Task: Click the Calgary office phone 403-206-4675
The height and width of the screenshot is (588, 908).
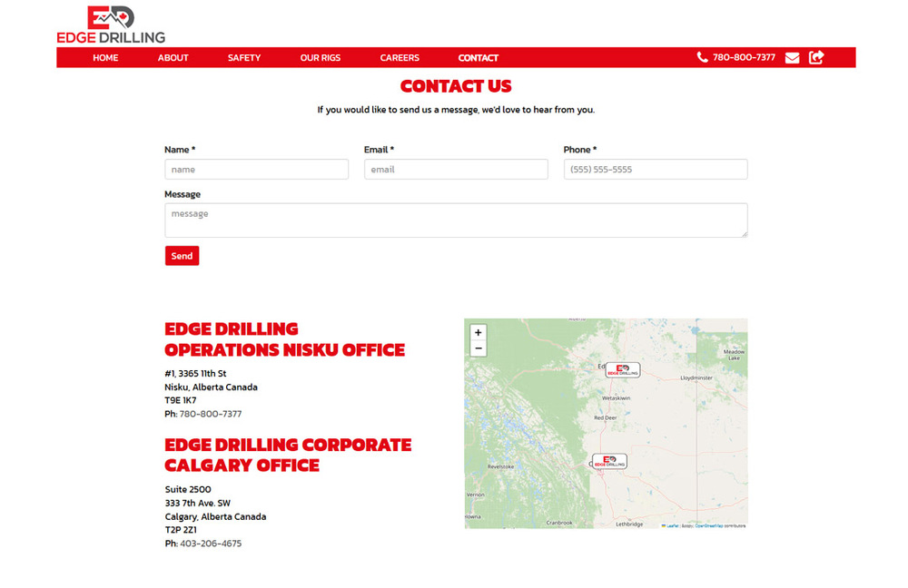Action: click(x=211, y=544)
